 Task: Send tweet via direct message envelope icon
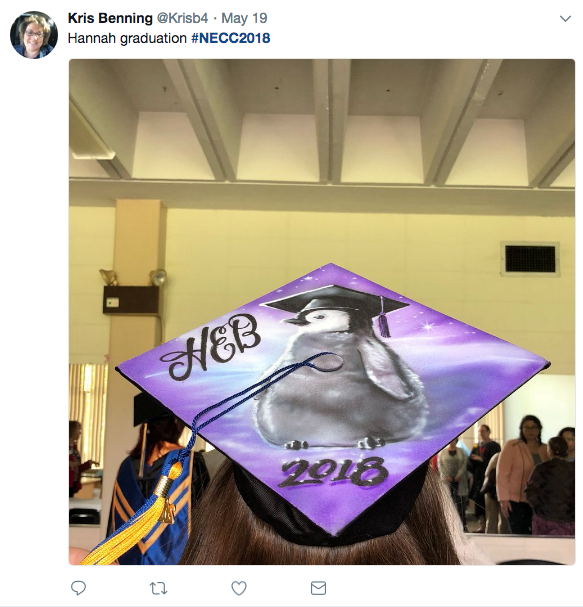(x=319, y=588)
